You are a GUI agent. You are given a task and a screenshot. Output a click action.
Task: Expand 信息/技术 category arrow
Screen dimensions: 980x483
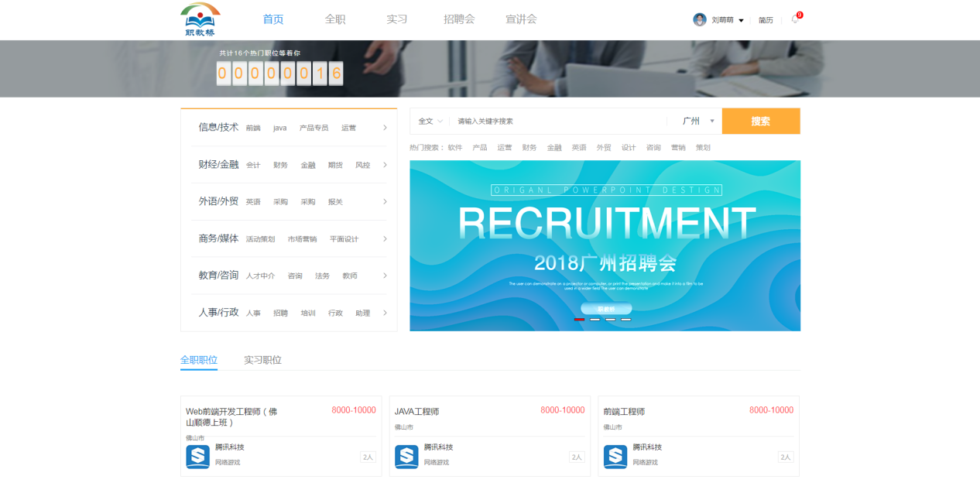tap(385, 128)
